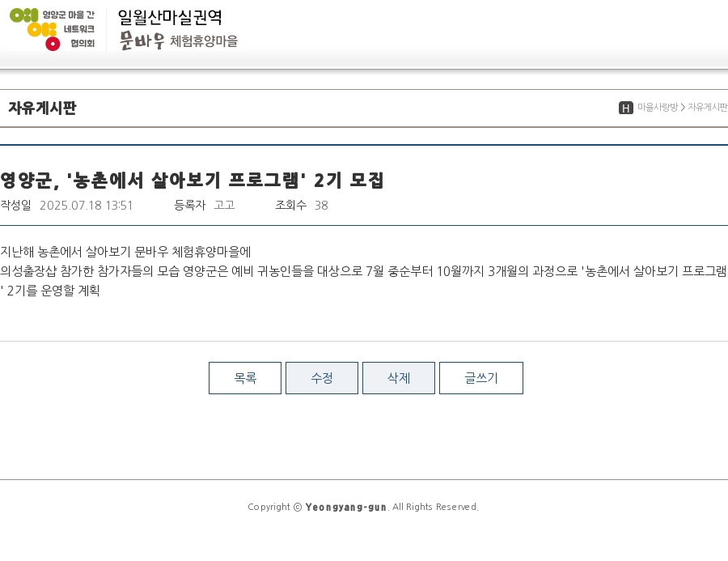
Task: Click the home H icon in breadcrumb
Action: pos(625,108)
